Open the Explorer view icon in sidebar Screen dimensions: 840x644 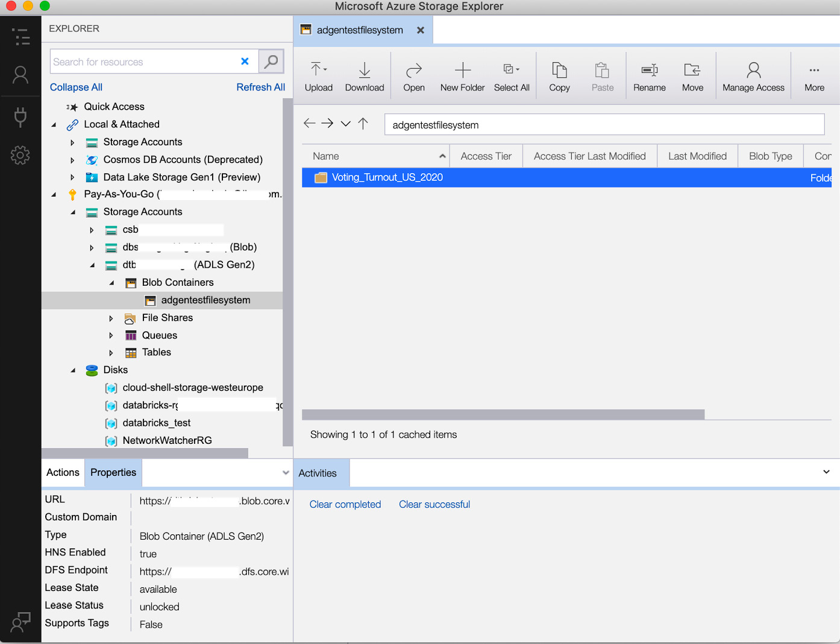tap(20, 37)
